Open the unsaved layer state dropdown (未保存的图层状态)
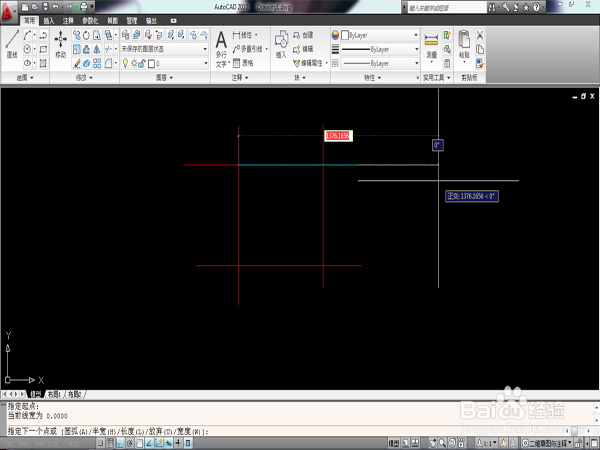The width and height of the screenshot is (600, 450). (165, 49)
